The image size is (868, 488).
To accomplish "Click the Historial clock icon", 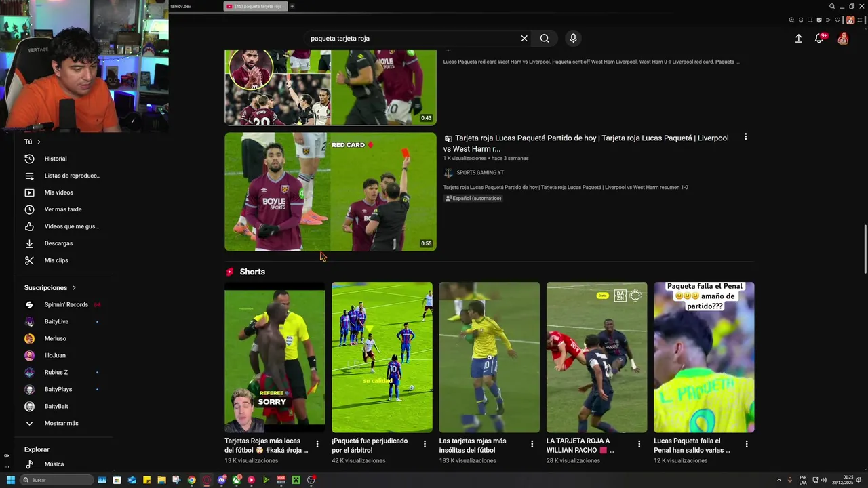I will 29,159.
